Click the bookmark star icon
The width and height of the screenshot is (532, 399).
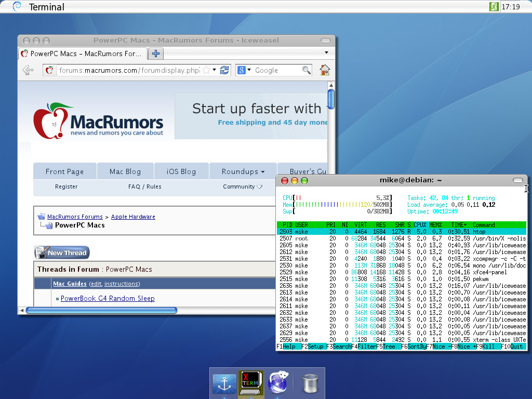206,70
